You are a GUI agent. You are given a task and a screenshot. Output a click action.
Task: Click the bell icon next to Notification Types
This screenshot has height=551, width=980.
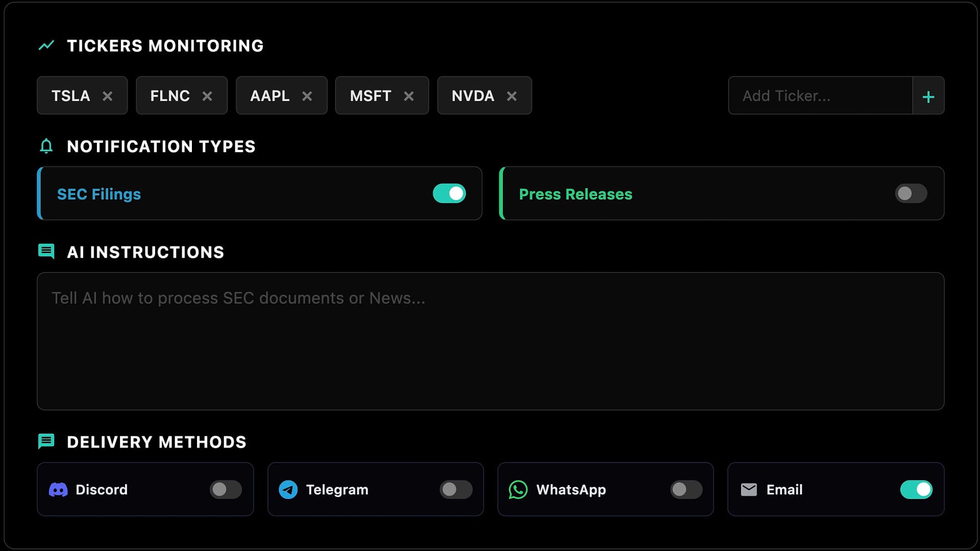point(46,146)
